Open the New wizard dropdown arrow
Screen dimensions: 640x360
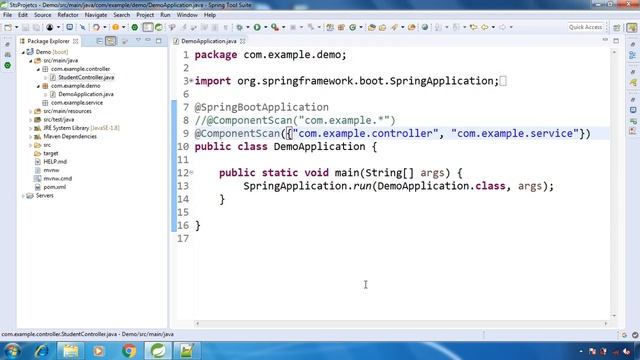click(x=16, y=27)
